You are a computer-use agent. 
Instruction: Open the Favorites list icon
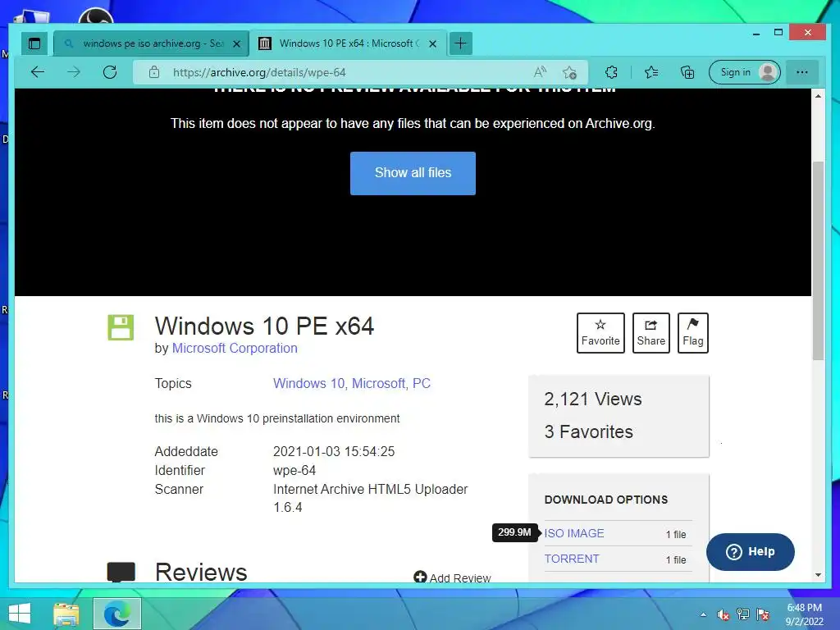tap(651, 72)
